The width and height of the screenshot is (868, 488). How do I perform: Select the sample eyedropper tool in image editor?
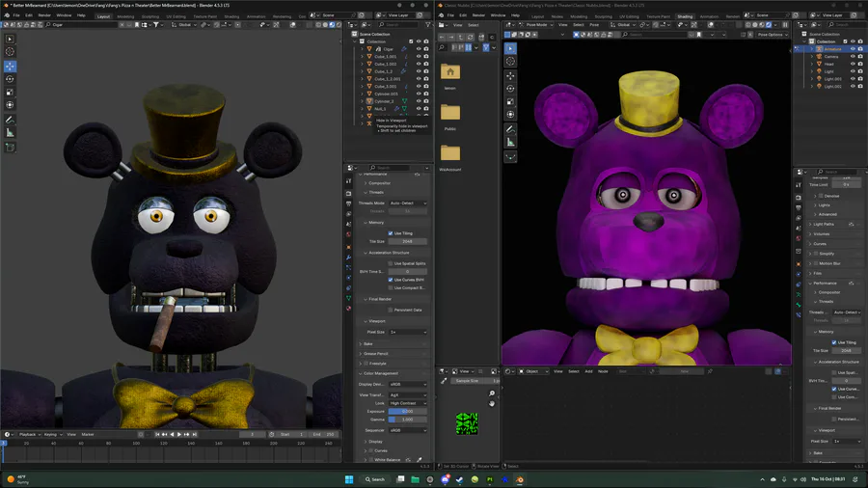pos(444,381)
